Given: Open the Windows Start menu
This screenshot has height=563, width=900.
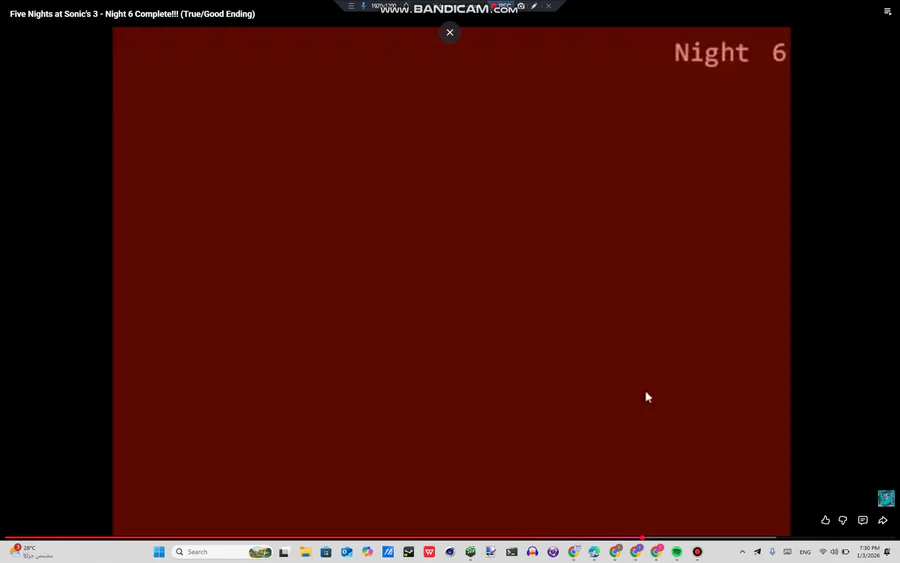Looking at the screenshot, I should tap(159, 552).
